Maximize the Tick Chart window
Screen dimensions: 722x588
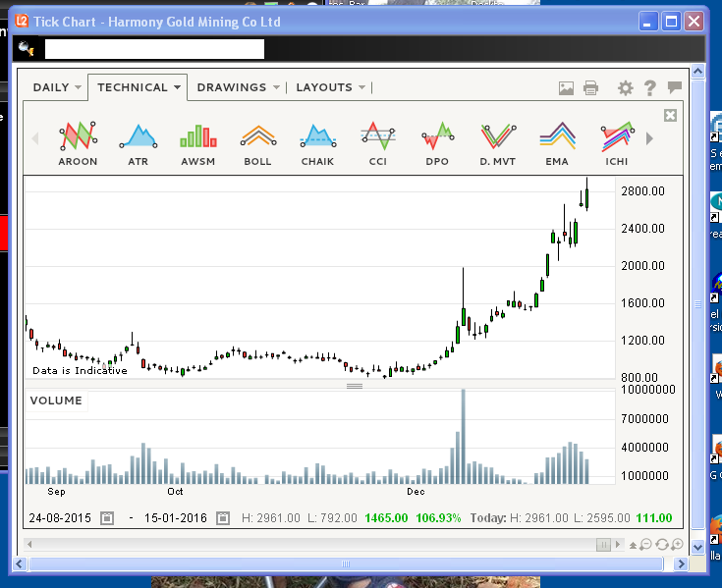coord(671,22)
